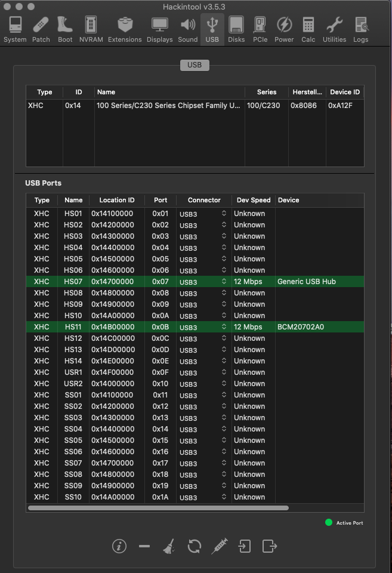
Task: Select port value 0x16
Action: click(160, 451)
